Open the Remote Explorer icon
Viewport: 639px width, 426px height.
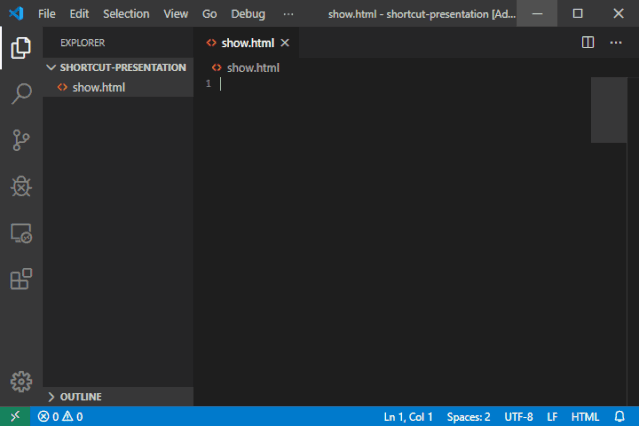click(21, 233)
